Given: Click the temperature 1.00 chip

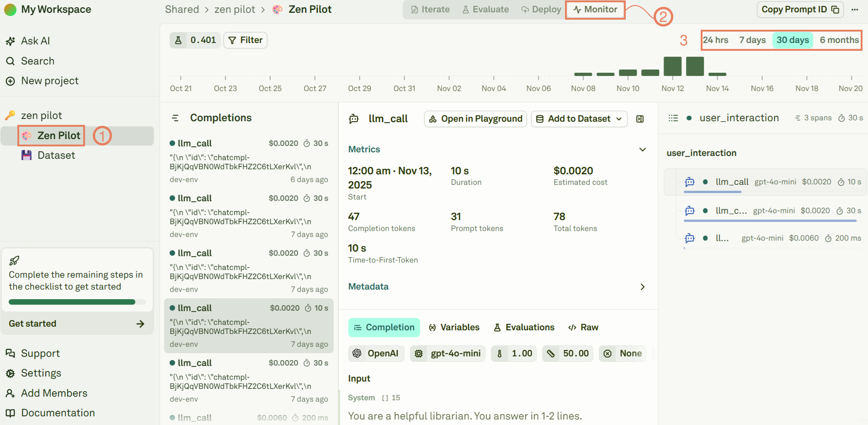Looking at the screenshot, I should tap(514, 353).
